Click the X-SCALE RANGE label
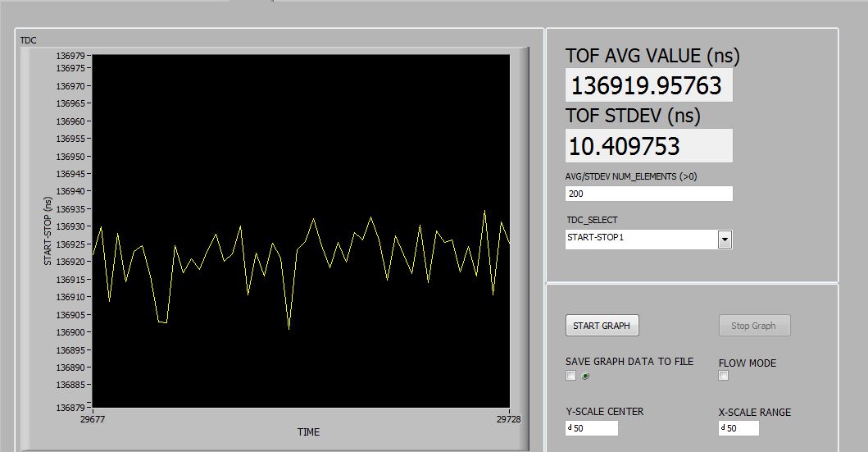Image resolution: width=868 pixels, height=452 pixels. (x=755, y=412)
